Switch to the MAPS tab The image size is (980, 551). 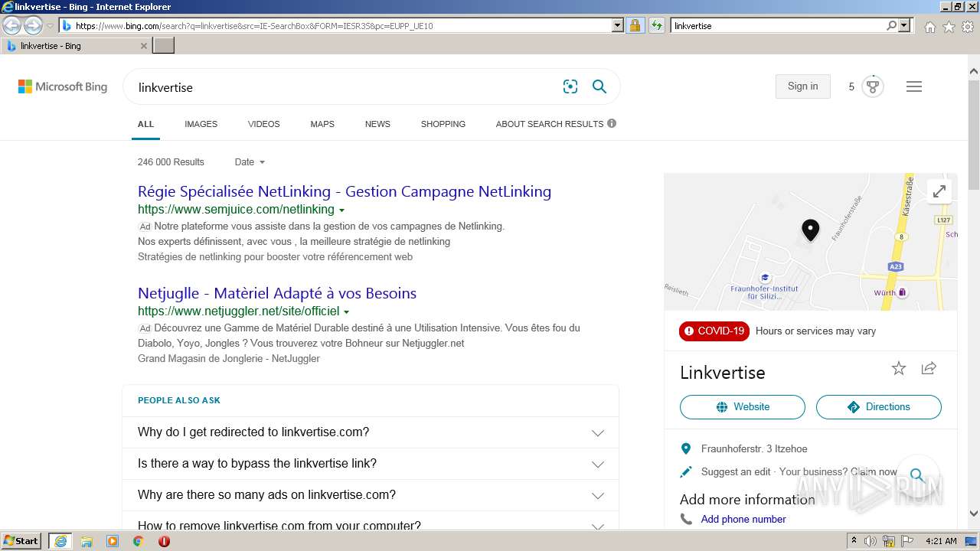coord(322,124)
